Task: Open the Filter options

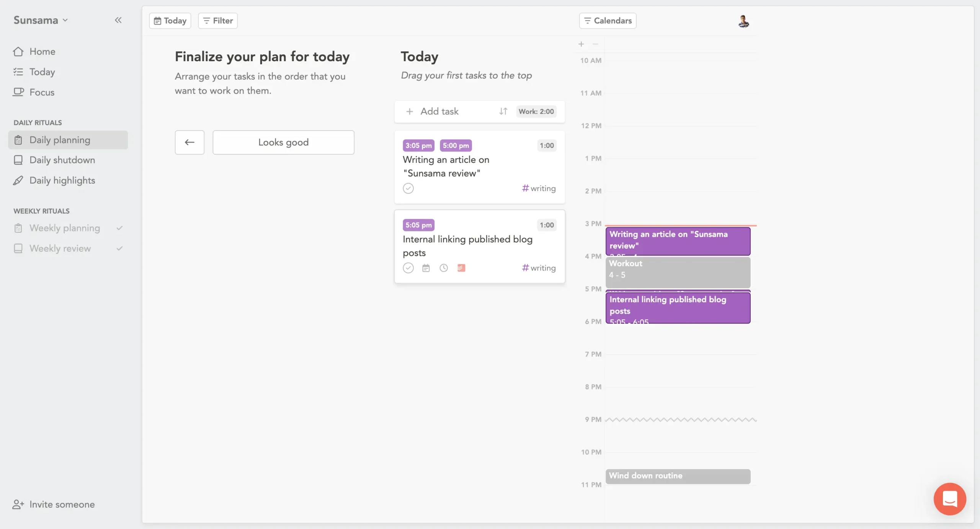Action: coord(217,20)
